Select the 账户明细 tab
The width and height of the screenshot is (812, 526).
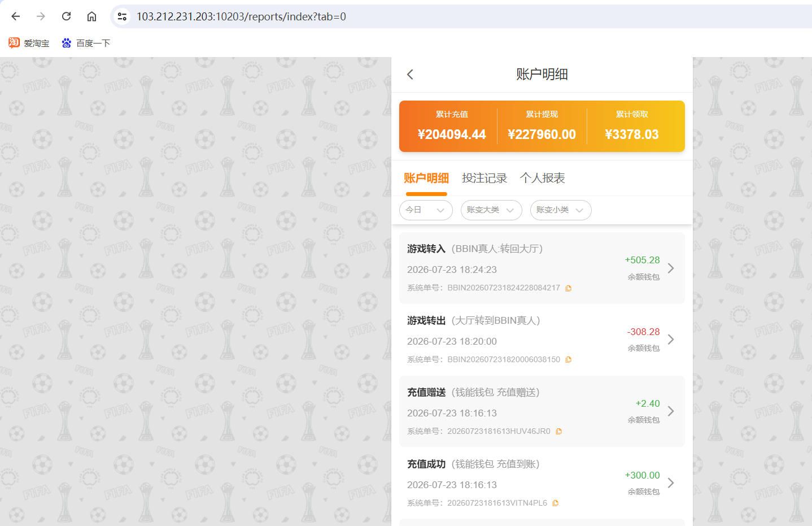[426, 178]
